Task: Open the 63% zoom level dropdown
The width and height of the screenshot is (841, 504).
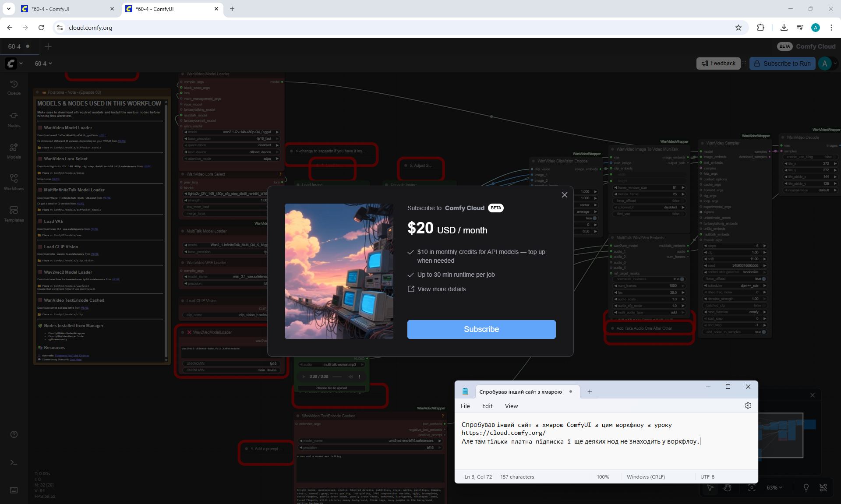Action: 774,487
